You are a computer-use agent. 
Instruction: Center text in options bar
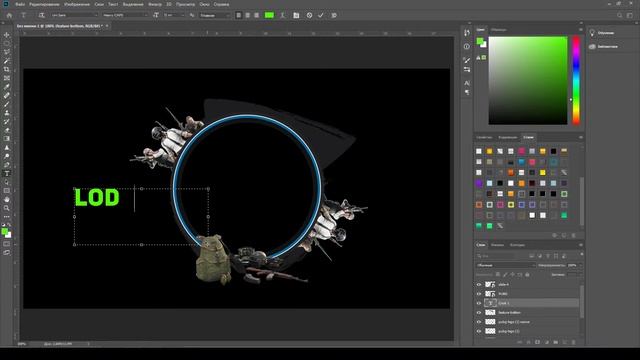coord(247,15)
